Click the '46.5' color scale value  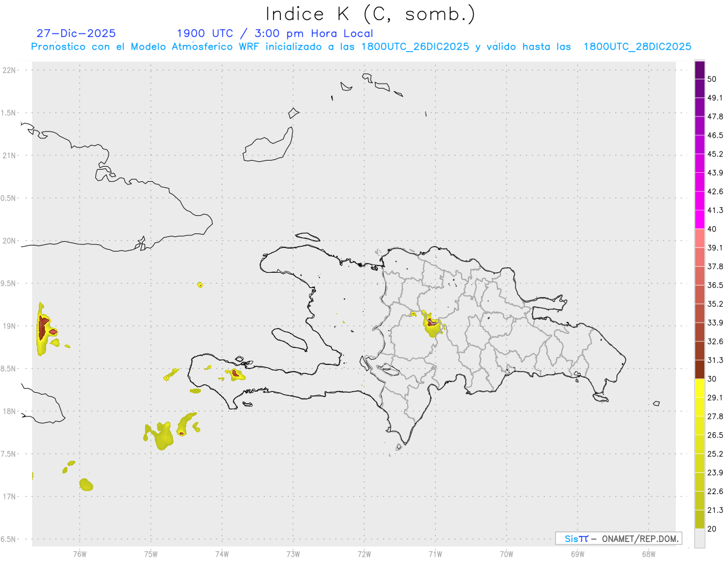[716, 135]
